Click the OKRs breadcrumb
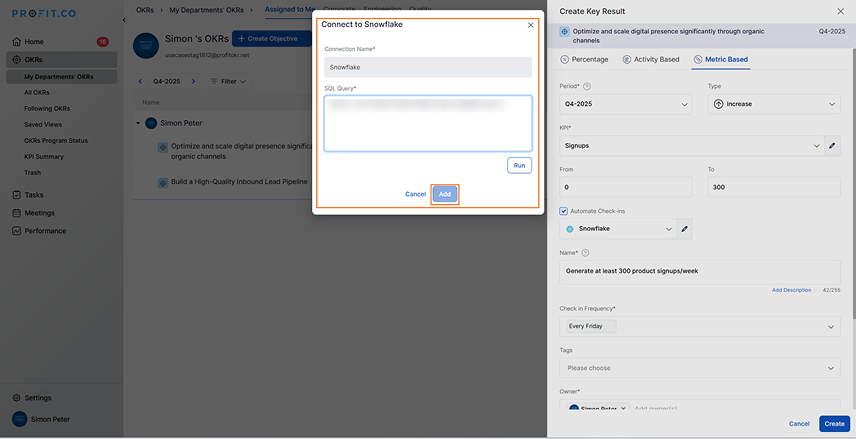 click(x=145, y=9)
